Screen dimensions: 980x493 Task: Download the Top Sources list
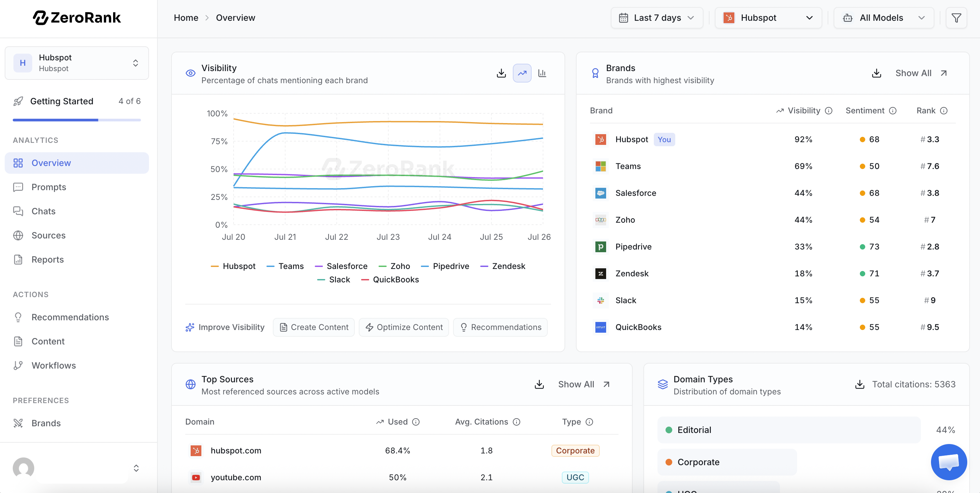[x=539, y=384]
